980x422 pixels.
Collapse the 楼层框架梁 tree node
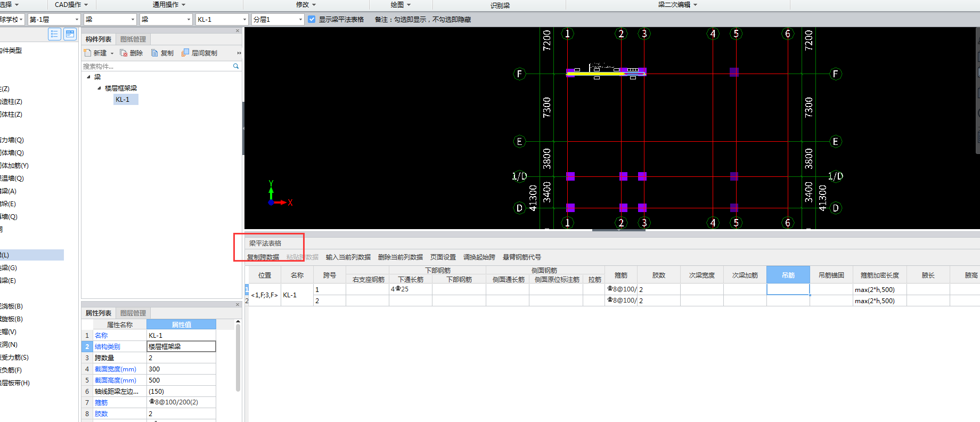click(x=99, y=88)
